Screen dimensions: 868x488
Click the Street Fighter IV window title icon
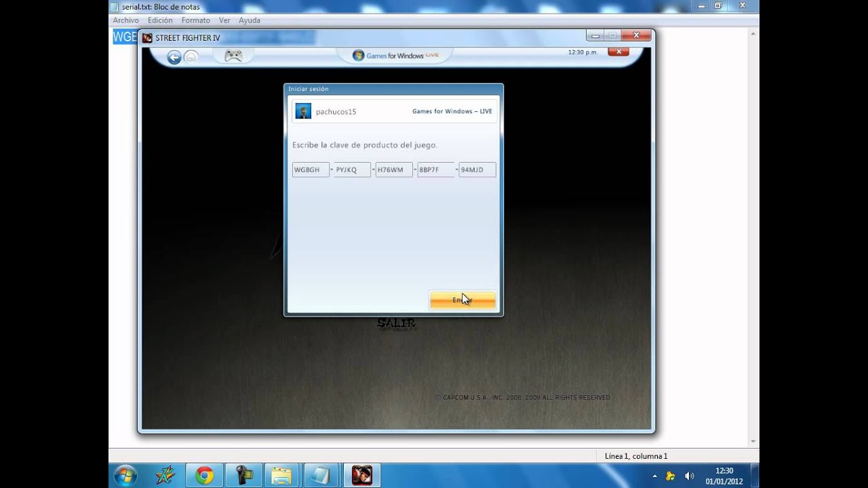(147, 38)
